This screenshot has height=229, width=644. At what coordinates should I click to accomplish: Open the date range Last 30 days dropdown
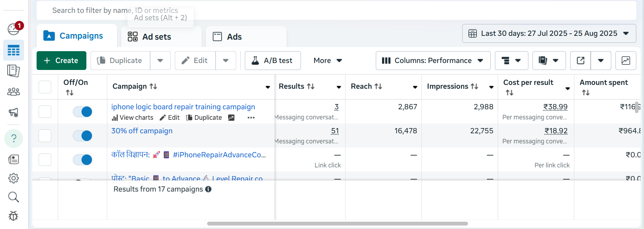(x=549, y=33)
